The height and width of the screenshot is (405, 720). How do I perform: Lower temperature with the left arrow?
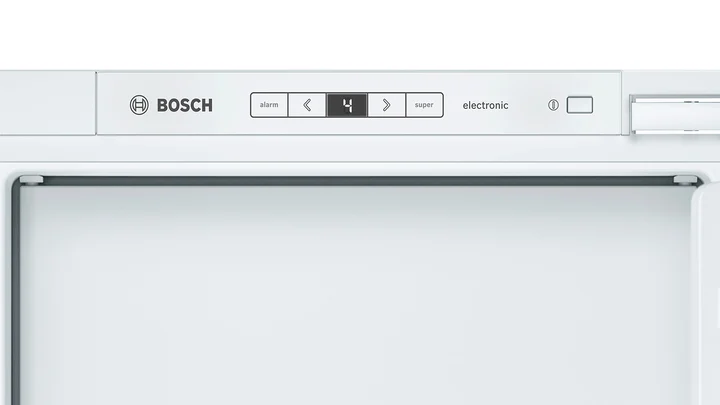[307, 105]
